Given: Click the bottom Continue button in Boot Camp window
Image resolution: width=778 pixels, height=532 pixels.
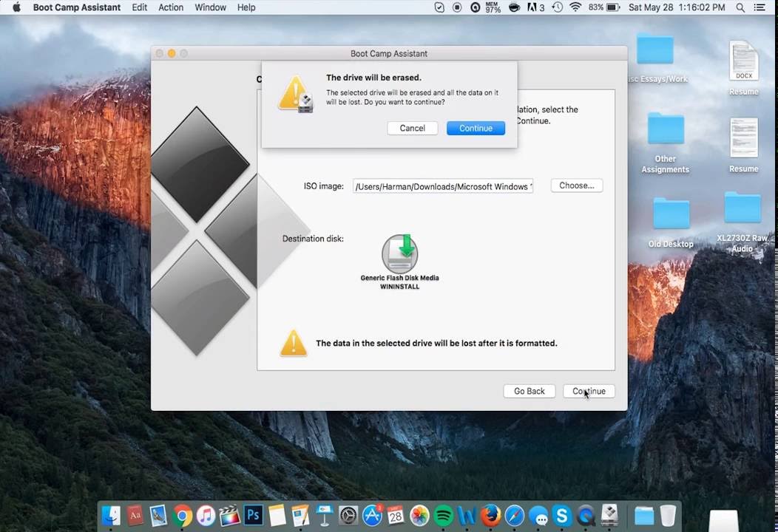Looking at the screenshot, I should (589, 391).
